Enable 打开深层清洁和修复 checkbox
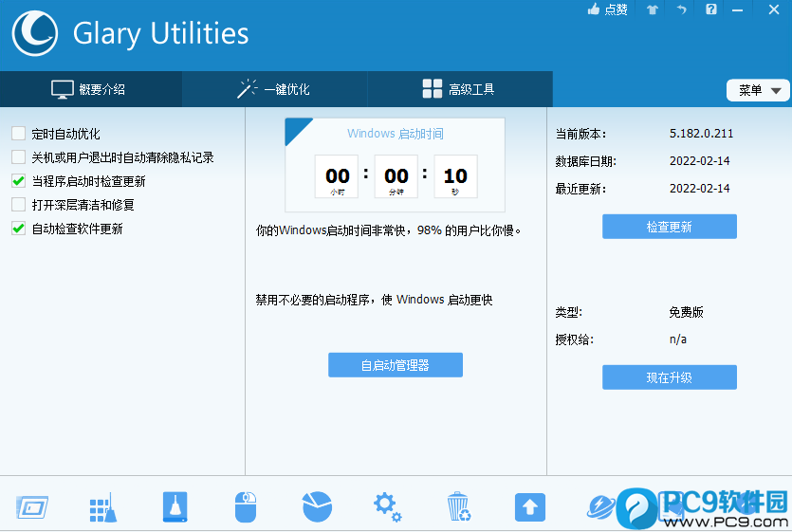This screenshot has height=532, width=792. pos(19,205)
